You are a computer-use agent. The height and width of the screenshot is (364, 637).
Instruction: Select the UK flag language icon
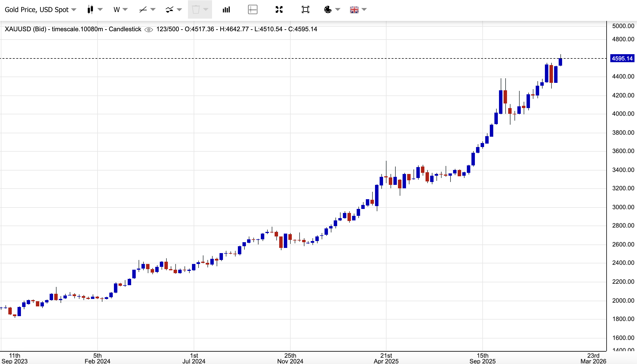[354, 9]
